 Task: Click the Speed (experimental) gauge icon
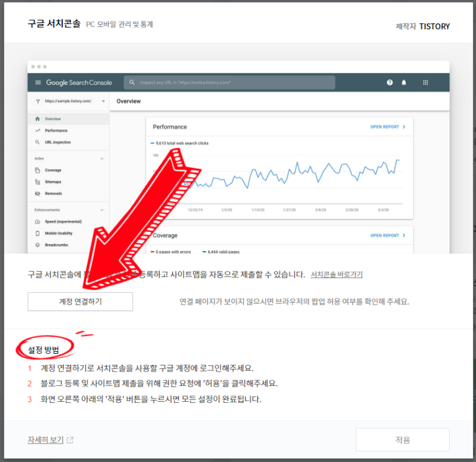coord(38,221)
